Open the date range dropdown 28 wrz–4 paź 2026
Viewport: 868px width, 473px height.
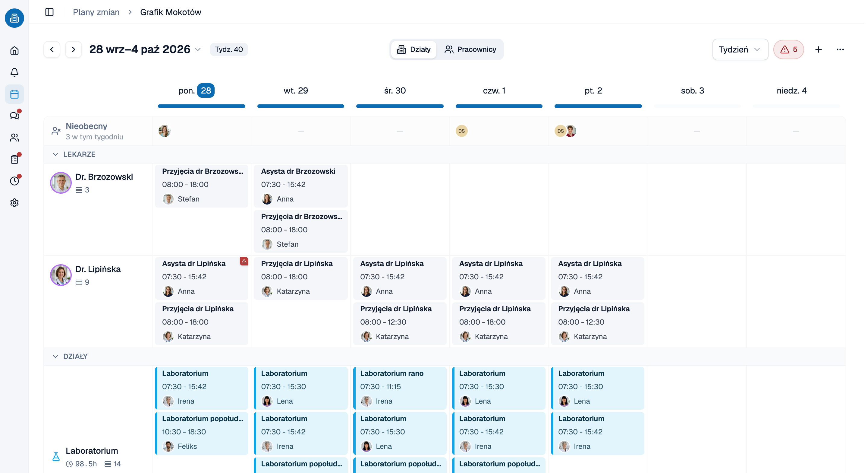point(145,49)
